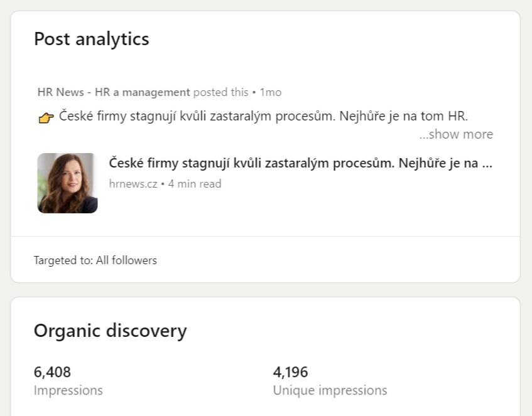Click the 4 min read label
Viewport: 532px width, 416px height.
click(x=195, y=184)
